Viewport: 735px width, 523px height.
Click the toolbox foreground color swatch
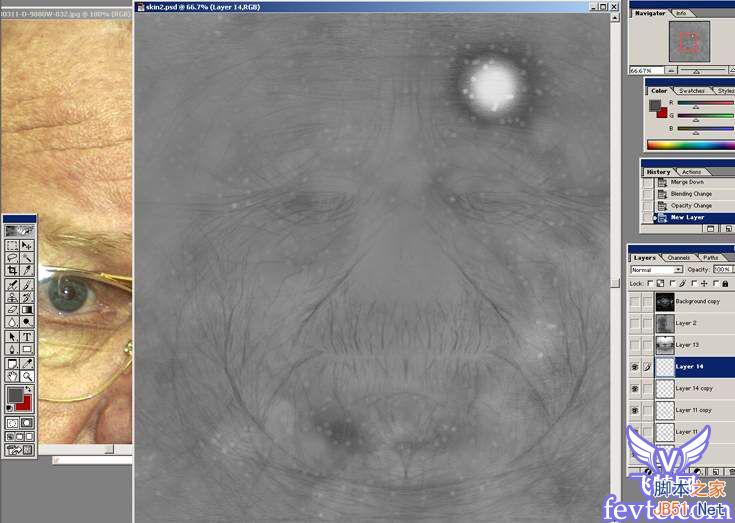tap(15, 395)
